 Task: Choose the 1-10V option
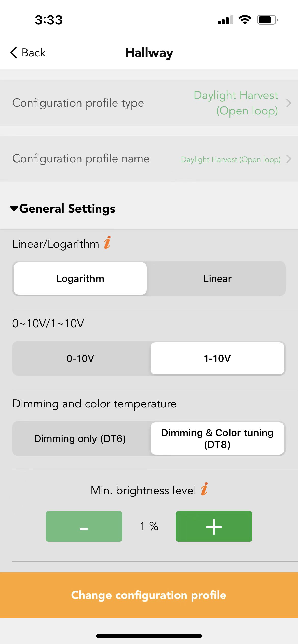217,358
